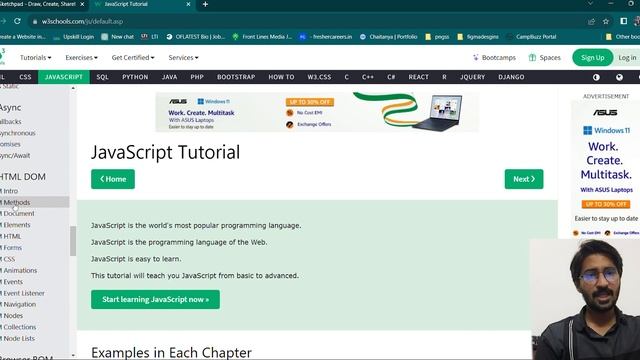Open the freshercareers.in bookmark

(326, 37)
